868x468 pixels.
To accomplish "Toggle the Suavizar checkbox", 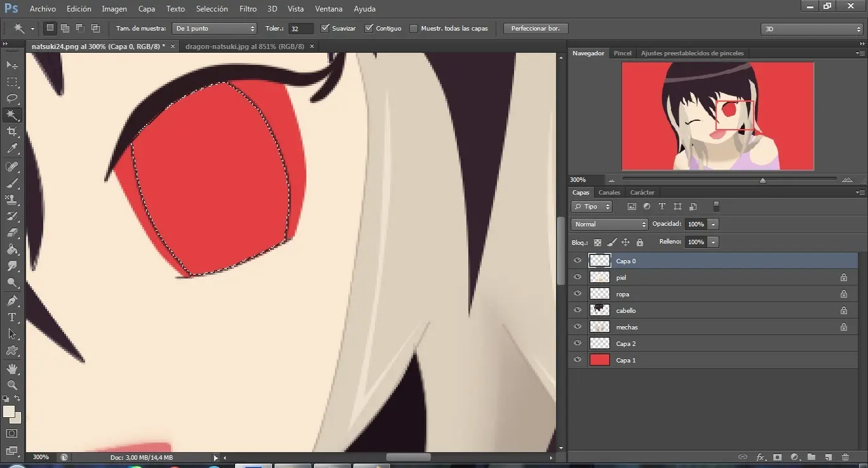I will point(325,29).
